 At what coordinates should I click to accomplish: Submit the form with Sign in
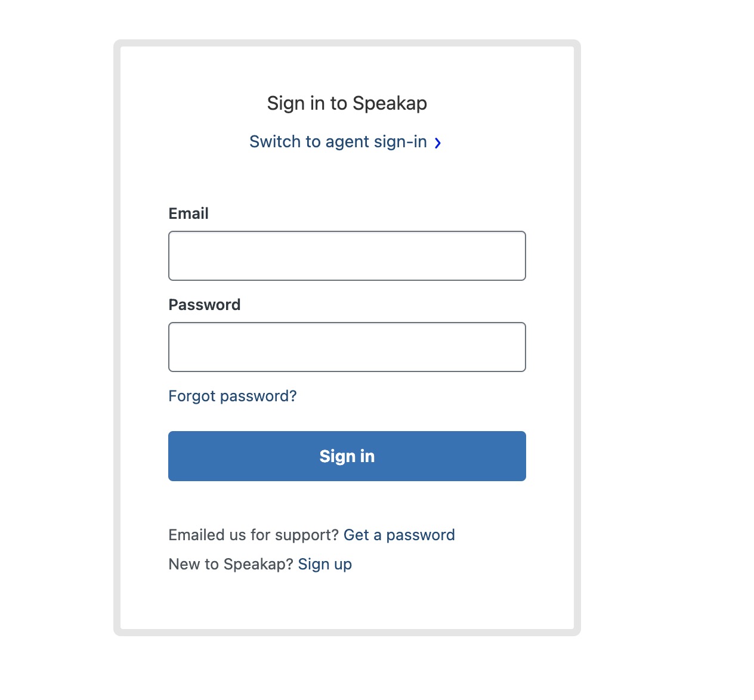(x=347, y=456)
